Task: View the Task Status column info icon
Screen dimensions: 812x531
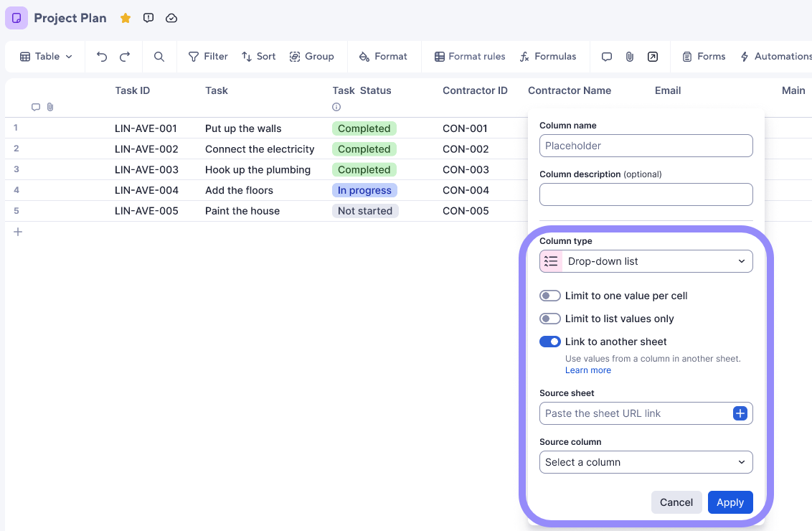Action: click(x=336, y=106)
